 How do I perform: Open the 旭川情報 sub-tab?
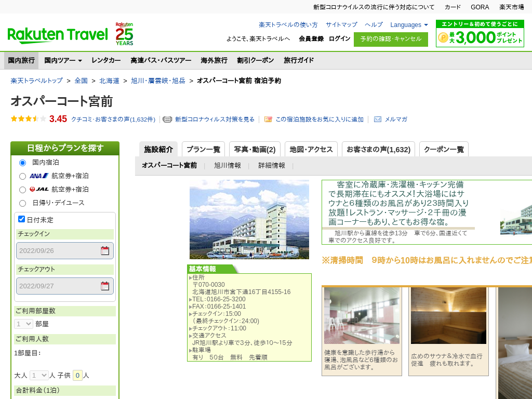228,166
